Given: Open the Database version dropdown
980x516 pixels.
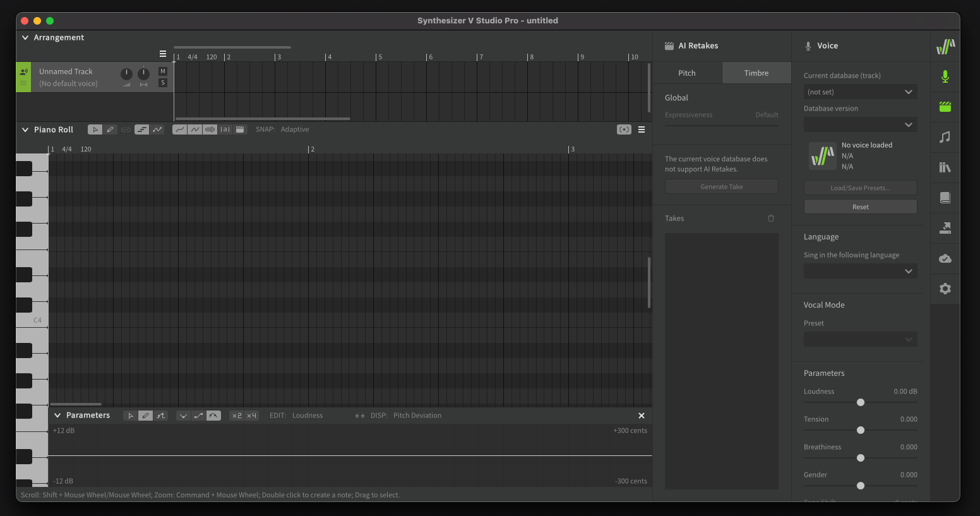Looking at the screenshot, I should tap(861, 124).
